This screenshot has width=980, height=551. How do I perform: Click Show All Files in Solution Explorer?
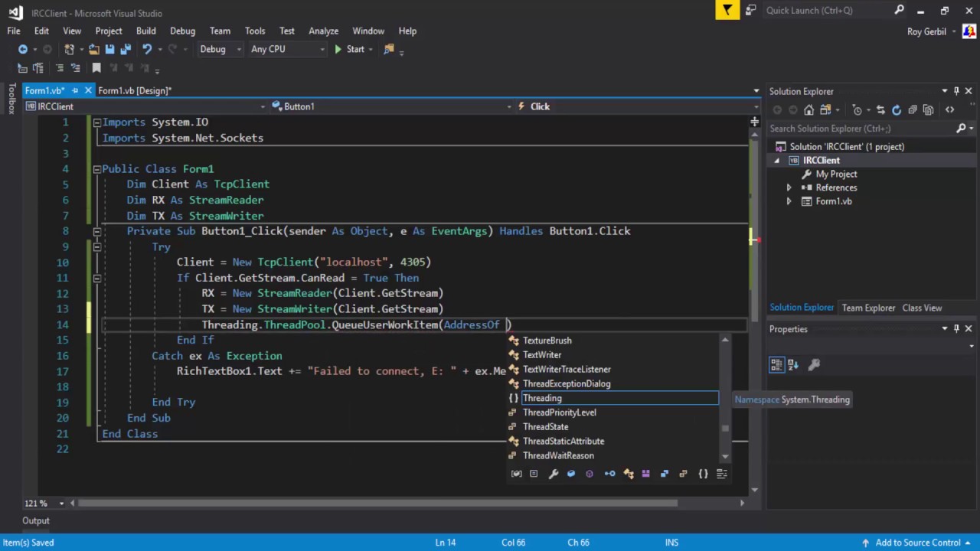(x=928, y=109)
